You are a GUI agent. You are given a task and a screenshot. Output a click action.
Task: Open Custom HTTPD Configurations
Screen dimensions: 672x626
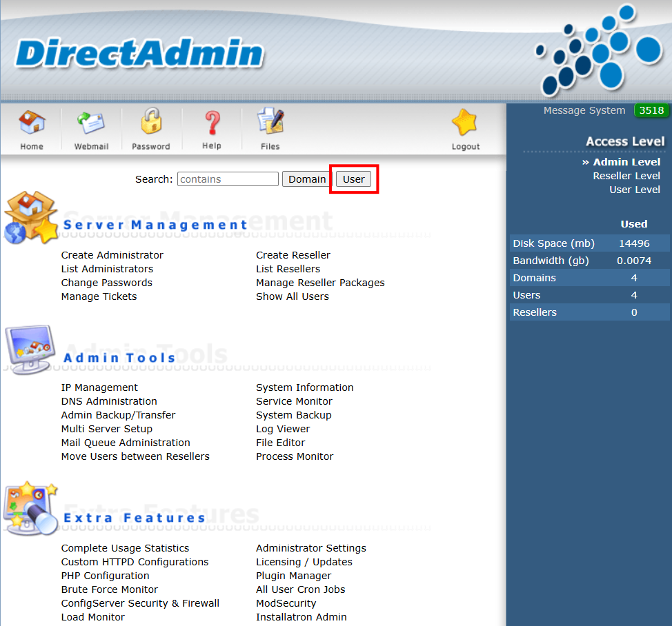[135, 562]
